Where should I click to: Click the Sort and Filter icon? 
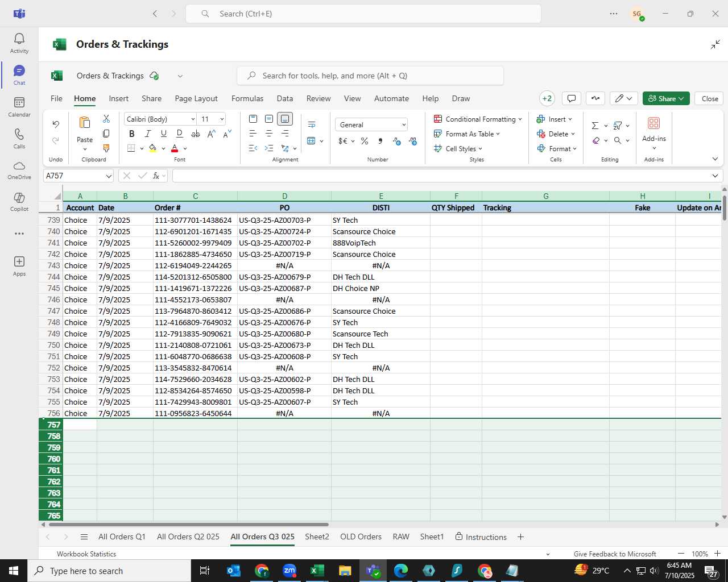click(618, 126)
